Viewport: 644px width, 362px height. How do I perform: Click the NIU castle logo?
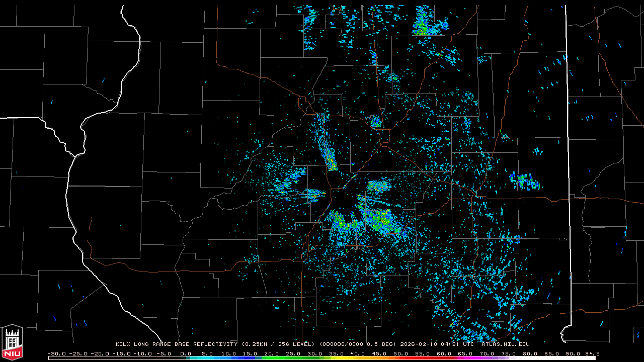tap(12, 343)
